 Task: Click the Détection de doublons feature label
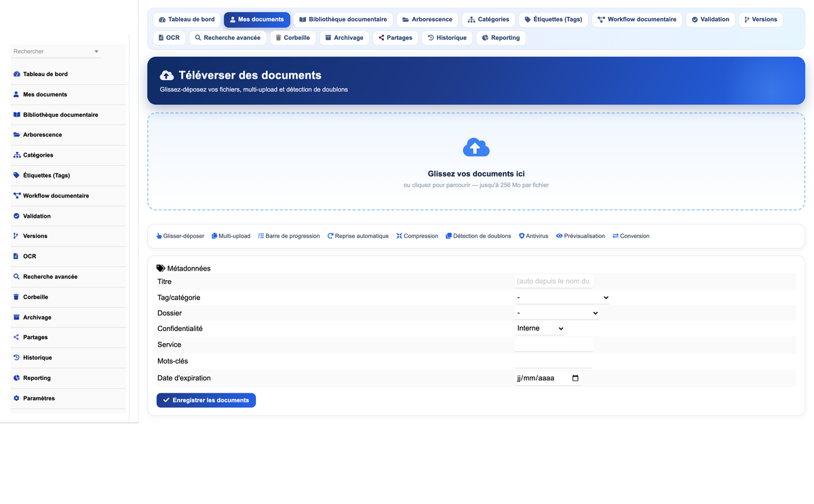[x=478, y=236]
